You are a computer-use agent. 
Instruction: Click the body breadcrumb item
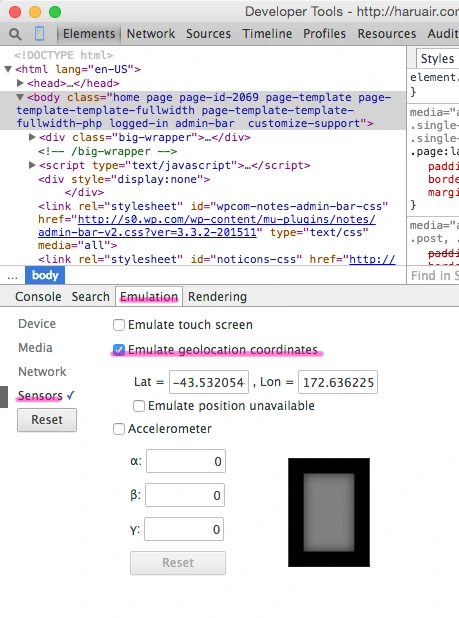point(45,275)
